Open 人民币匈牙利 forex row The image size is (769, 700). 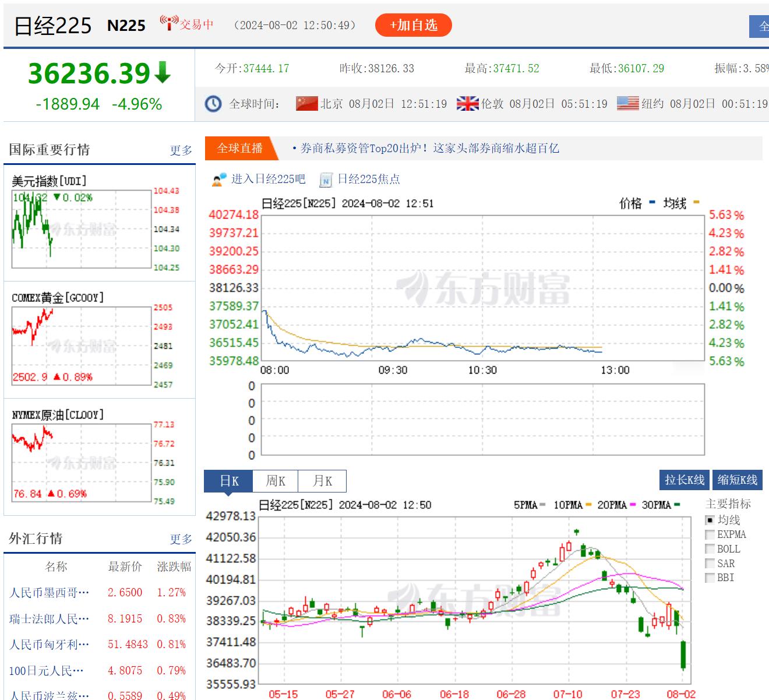[x=100, y=645]
